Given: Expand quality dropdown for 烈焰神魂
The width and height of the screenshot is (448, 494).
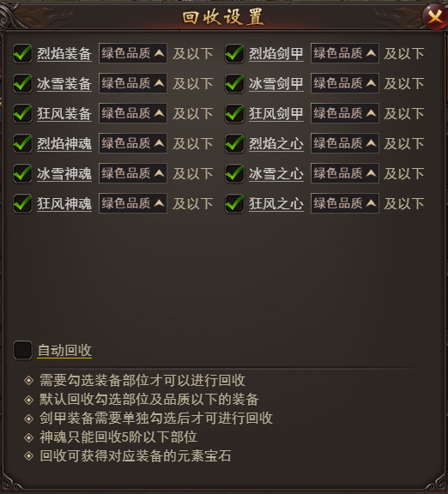Looking at the screenshot, I should [133, 143].
